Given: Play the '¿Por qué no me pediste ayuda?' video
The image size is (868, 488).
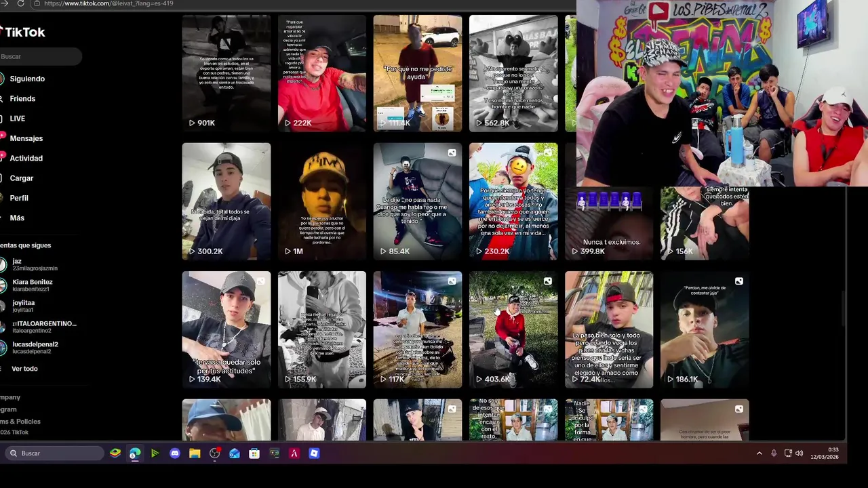Looking at the screenshot, I should point(417,73).
